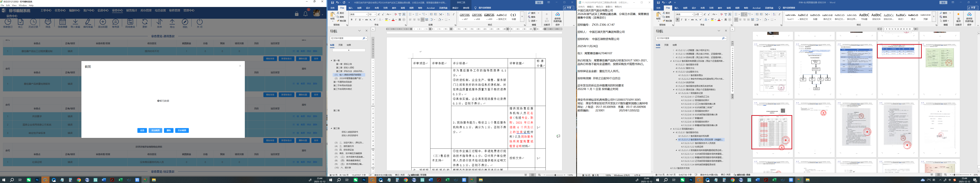This screenshot has width=980, height=183.
Task: Click the 关闭 power icon in BSD toolbar
Action: pos(199,23)
